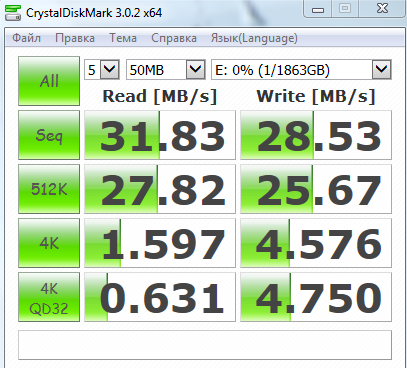
Task: Select 4K QD32 write value 4.750
Action: point(316,297)
